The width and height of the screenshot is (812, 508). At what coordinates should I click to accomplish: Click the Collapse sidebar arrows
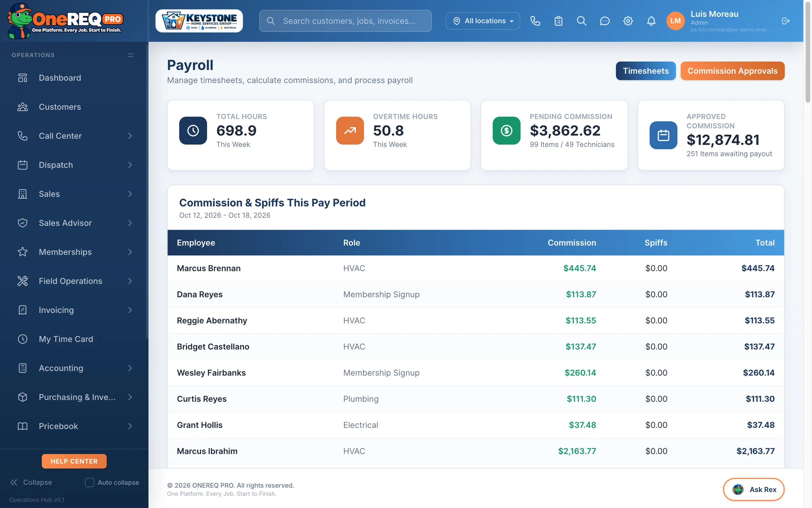[x=14, y=482]
